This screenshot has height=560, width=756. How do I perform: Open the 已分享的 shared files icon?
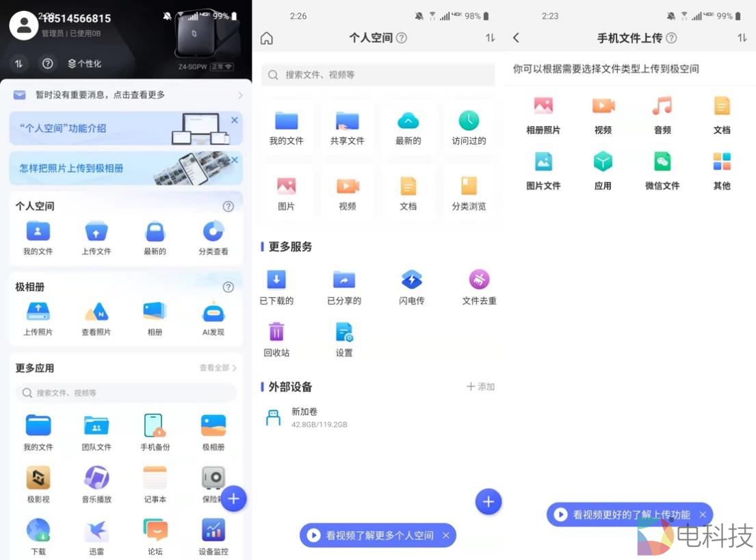(344, 281)
